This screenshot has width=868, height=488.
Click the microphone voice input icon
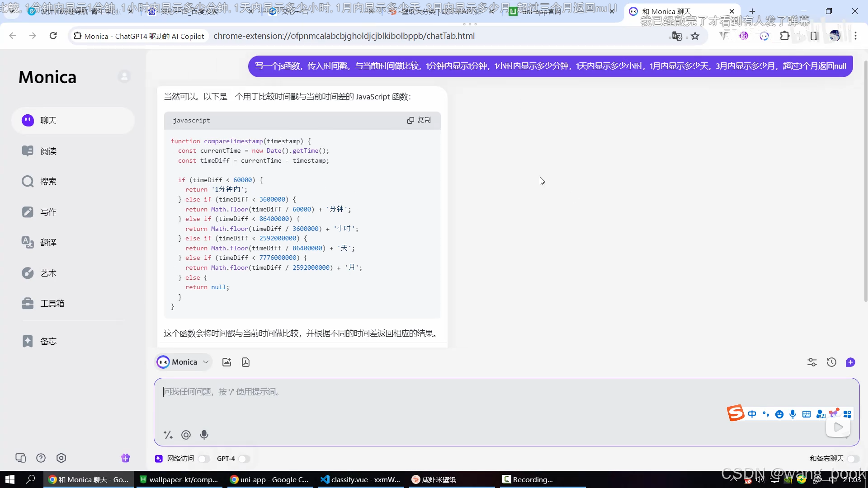tap(204, 435)
